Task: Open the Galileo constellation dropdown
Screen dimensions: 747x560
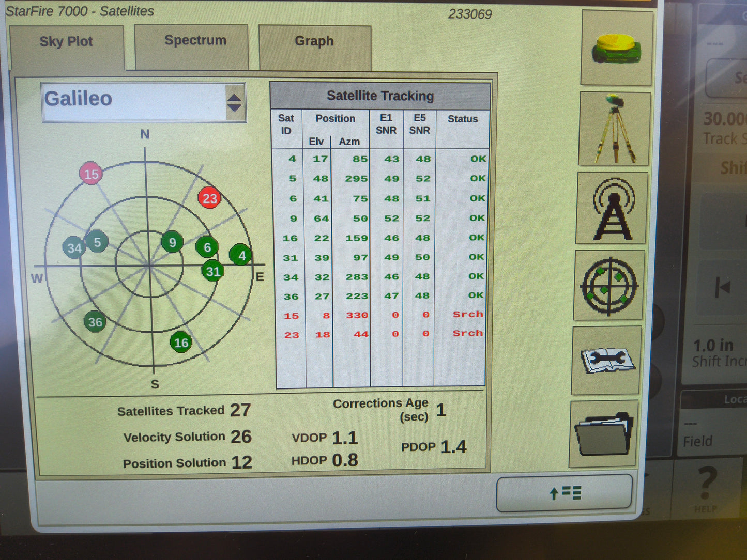Action: (x=144, y=102)
